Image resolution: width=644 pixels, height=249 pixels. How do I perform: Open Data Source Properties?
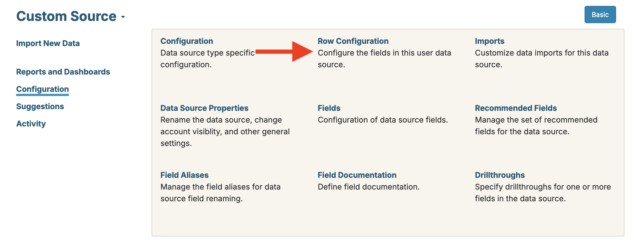pos(204,108)
